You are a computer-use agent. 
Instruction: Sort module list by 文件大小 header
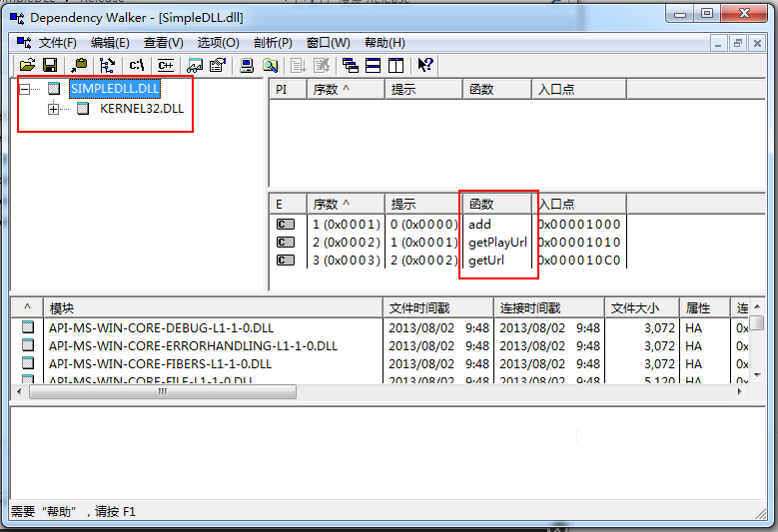click(x=642, y=307)
